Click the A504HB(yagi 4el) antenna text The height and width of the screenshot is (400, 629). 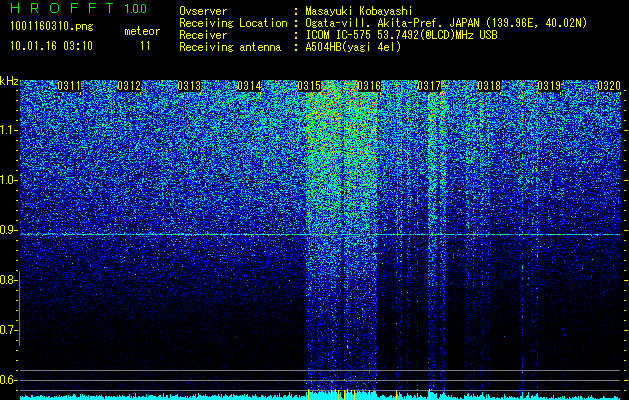353,47
